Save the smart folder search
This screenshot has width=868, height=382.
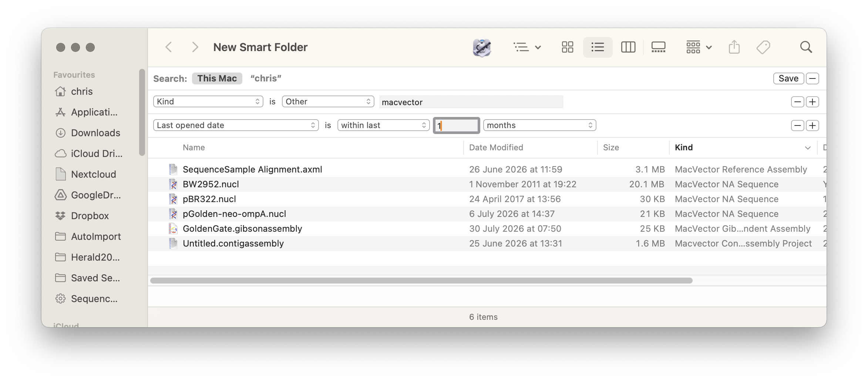(x=788, y=78)
